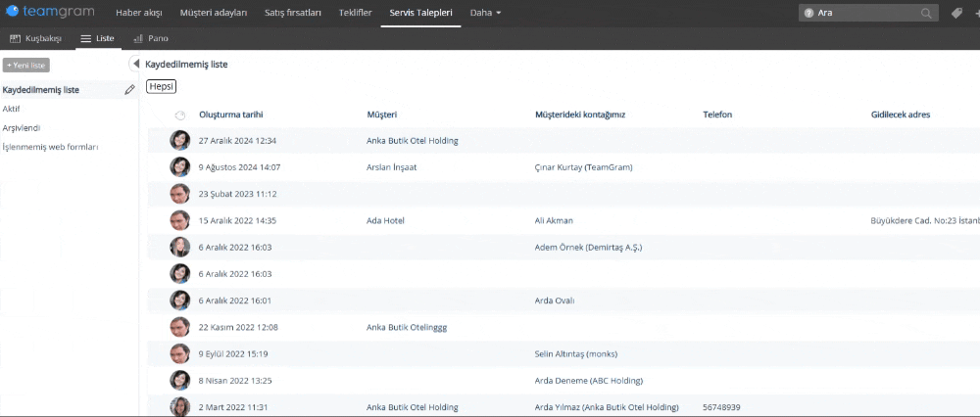This screenshot has height=417, width=980.
Task: Click Arda Yılmaz (Anka Butik Otel Holding)
Action: pyautogui.click(x=607, y=407)
